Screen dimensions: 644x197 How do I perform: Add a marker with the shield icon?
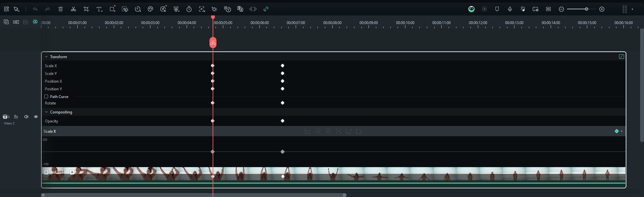click(x=497, y=9)
